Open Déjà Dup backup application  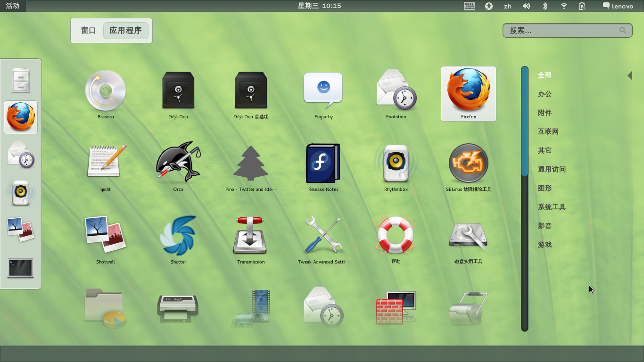[x=178, y=94]
